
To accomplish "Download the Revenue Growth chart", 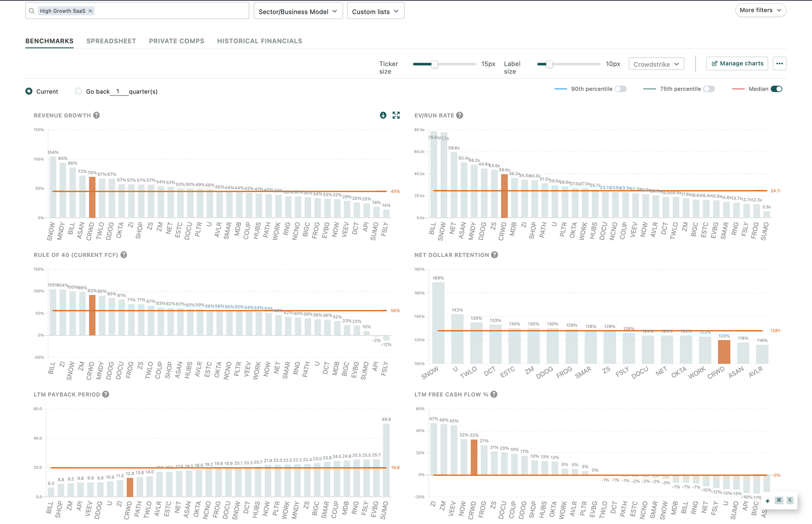I will coord(383,115).
